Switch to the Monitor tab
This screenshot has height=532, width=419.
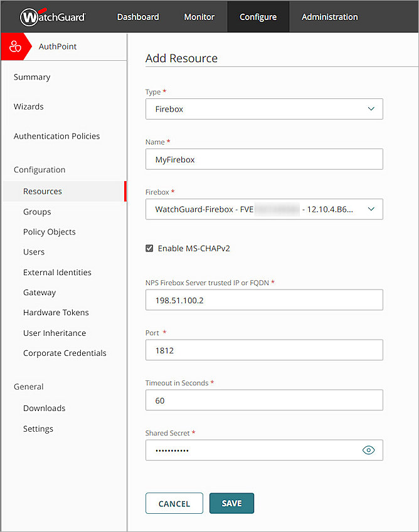pos(199,17)
